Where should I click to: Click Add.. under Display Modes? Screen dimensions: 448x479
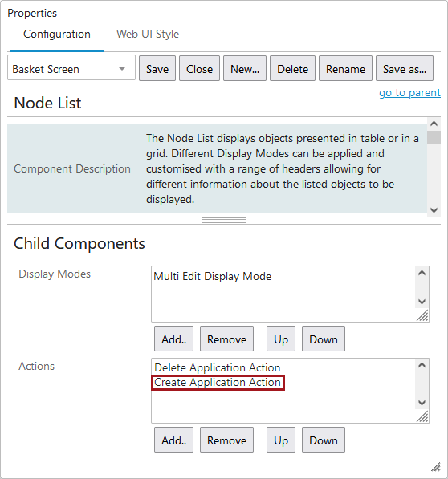click(x=174, y=339)
